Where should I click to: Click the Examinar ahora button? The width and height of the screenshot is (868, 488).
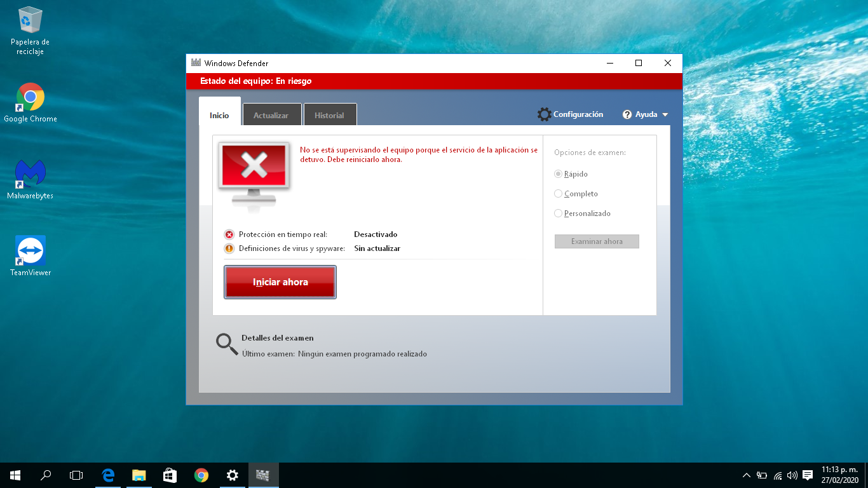(x=597, y=241)
